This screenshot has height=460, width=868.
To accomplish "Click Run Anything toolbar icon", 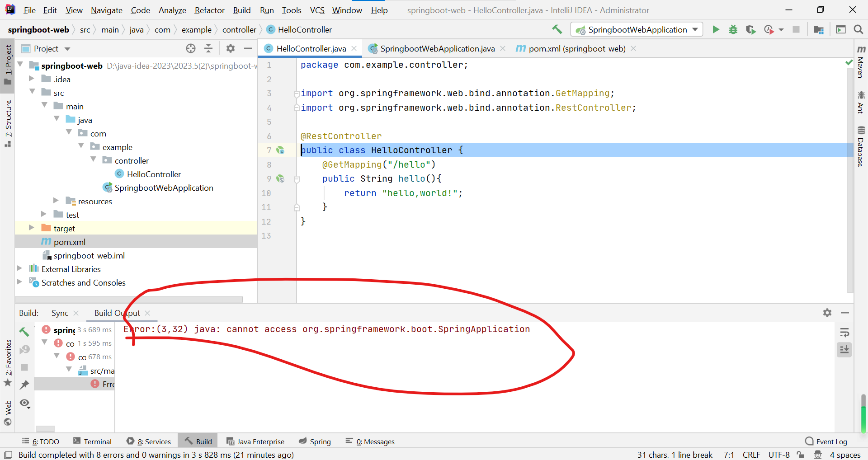I will (x=841, y=29).
